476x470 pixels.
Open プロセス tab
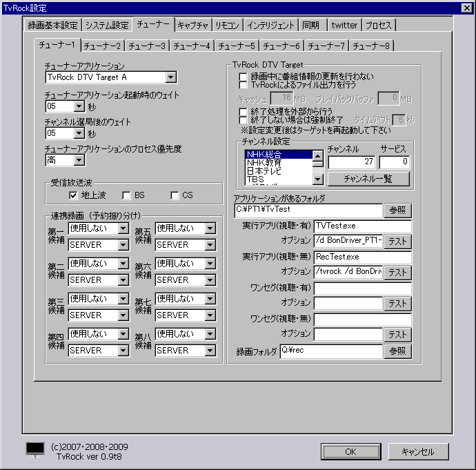pyautogui.click(x=379, y=26)
